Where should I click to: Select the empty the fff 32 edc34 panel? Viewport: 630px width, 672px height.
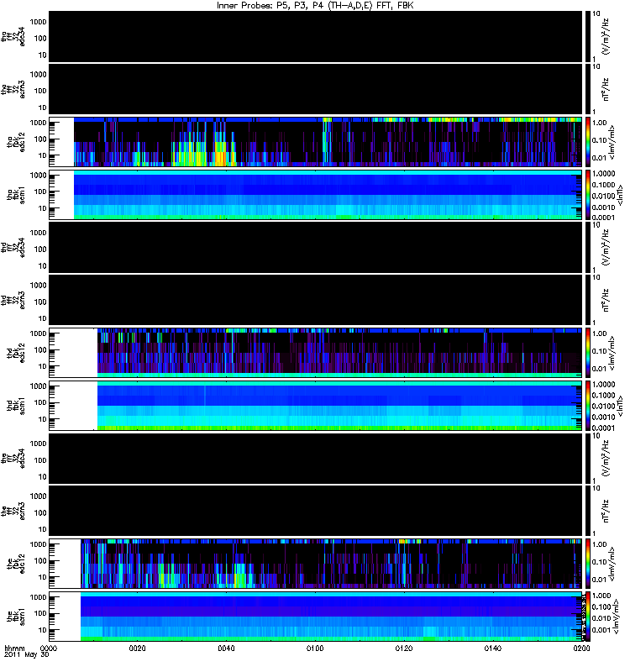point(315,458)
